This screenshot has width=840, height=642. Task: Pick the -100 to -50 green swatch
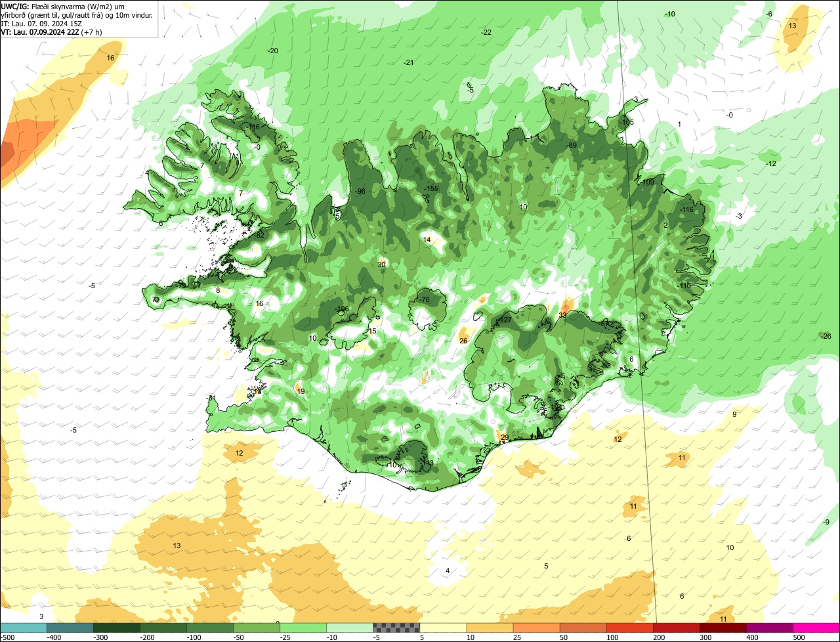tap(210, 628)
